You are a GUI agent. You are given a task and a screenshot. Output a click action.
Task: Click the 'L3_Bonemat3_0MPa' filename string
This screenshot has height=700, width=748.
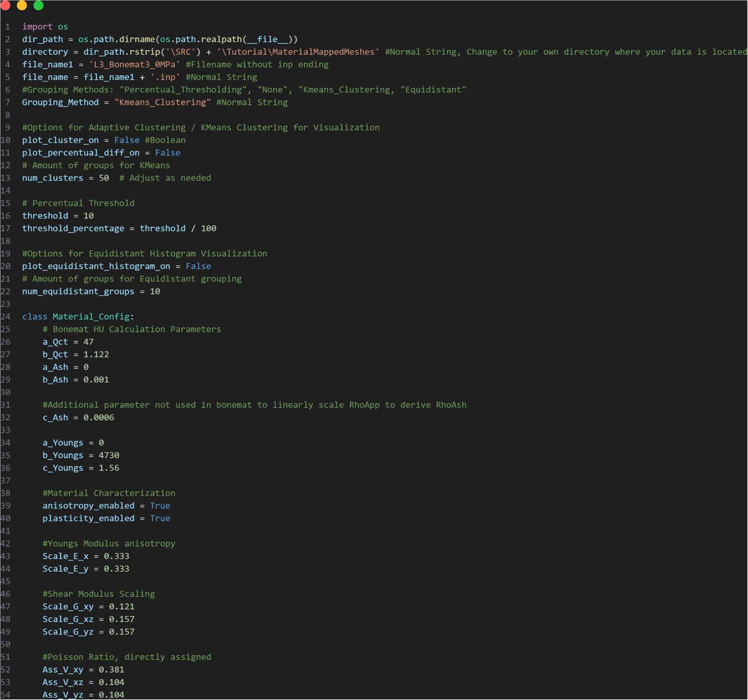tap(134, 64)
